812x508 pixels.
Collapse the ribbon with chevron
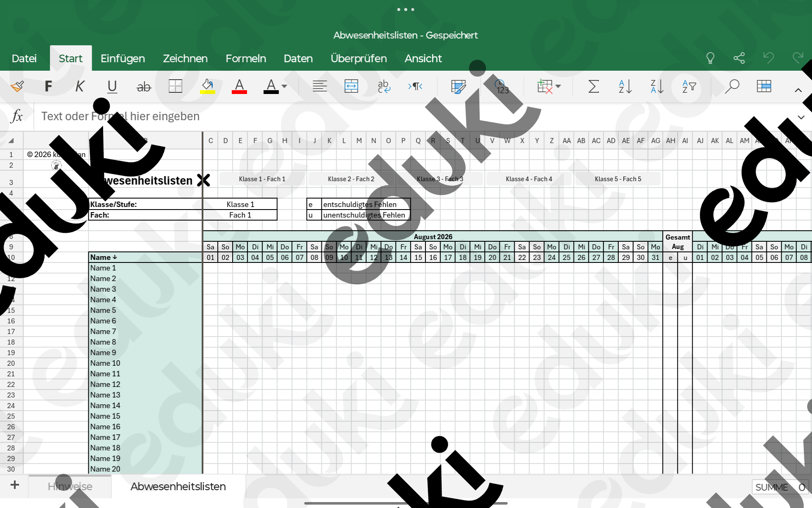[x=798, y=90]
